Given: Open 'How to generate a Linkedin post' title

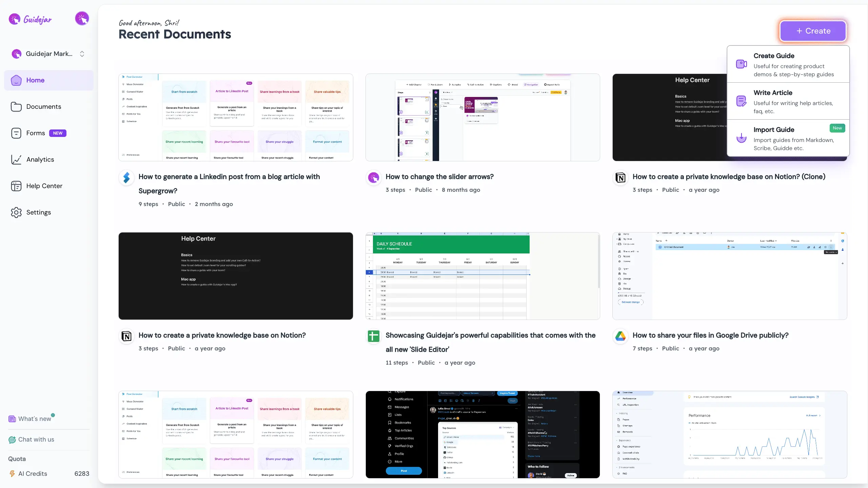Looking at the screenshot, I should pyautogui.click(x=229, y=184).
